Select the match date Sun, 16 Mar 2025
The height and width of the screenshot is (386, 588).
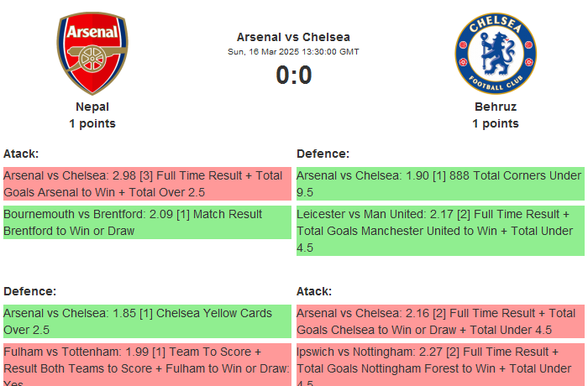[293, 52]
